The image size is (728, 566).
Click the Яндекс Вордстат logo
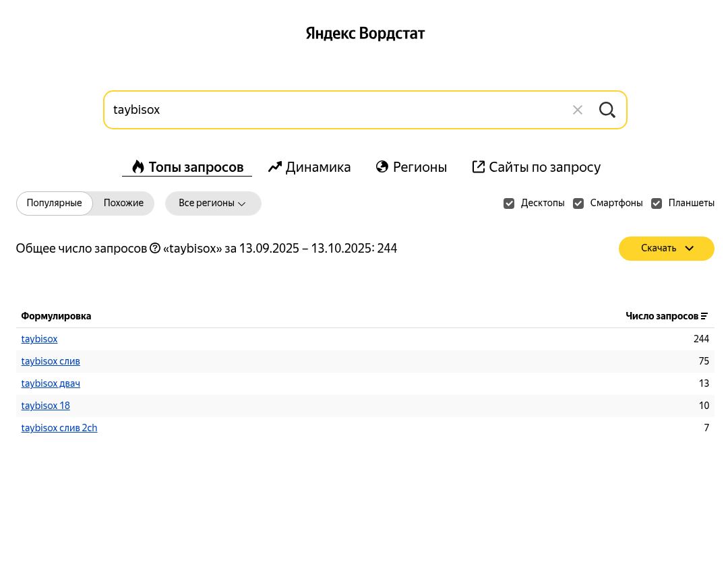365,34
